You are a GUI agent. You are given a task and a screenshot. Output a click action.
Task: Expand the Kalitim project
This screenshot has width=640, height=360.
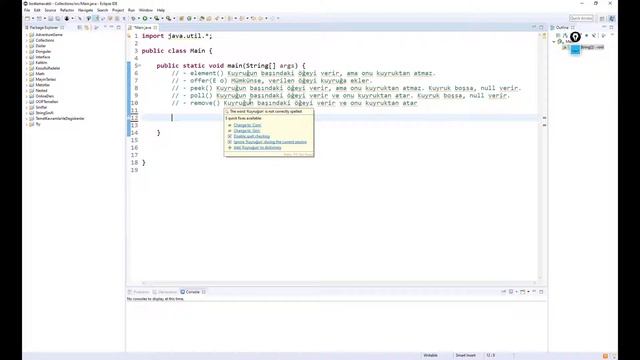pos(27,63)
